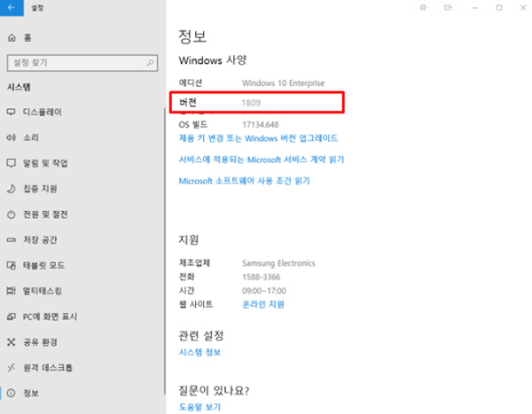
Task: Click the audio icon in title bar
Action: pyautogui.click(x=423, y=7)
